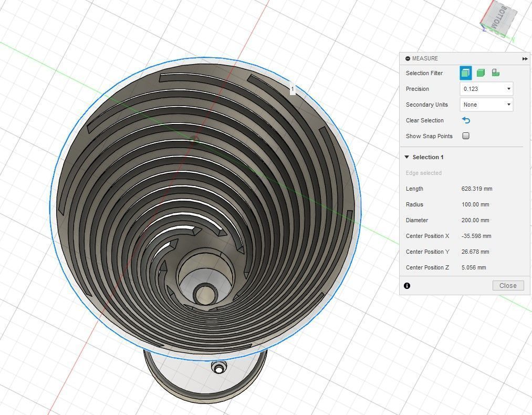
Task: Click the small screw hole in base
Action: coord(219,368)
